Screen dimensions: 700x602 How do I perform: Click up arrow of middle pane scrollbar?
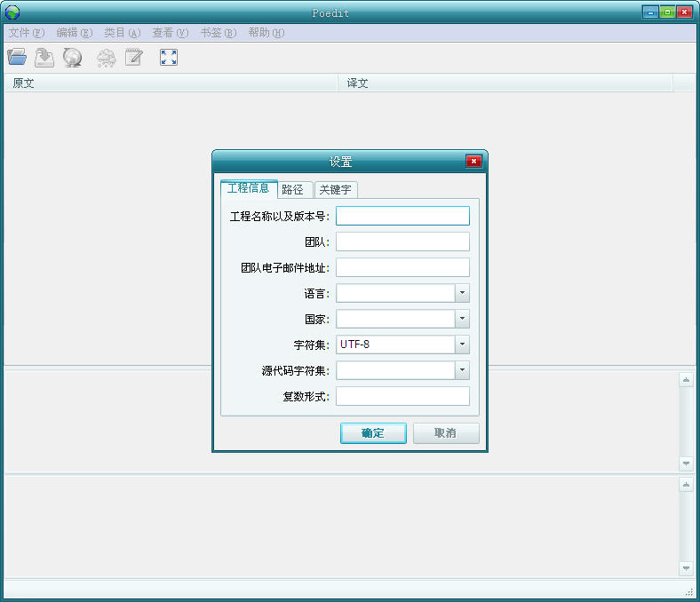point(686,380)
